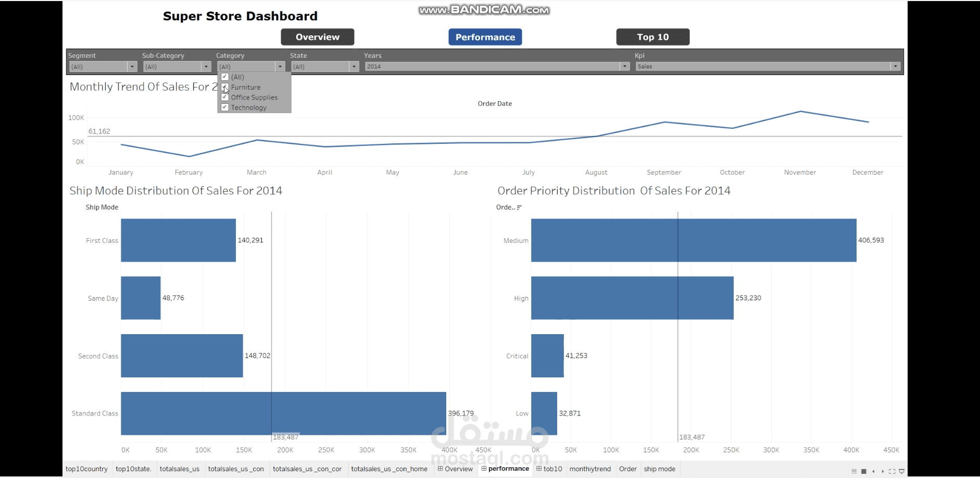Uncheck Furniture in the Category filter

coord(225,87)
